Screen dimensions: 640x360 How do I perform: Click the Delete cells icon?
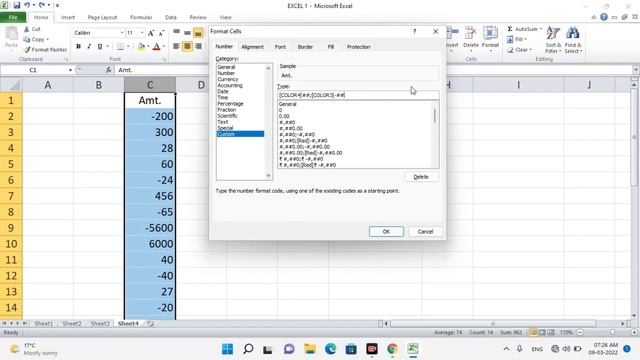(x=471, y=33)
